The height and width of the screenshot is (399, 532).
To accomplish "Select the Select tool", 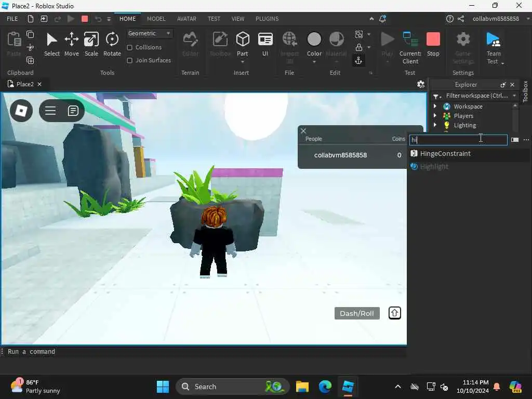I will coord(51,44).
